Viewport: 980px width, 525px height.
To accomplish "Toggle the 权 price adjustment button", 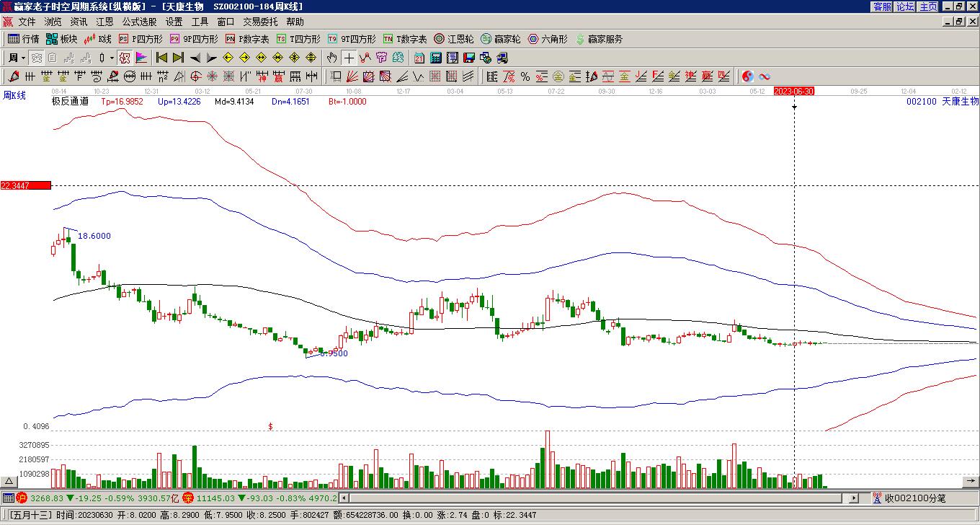I will (125, 58).
